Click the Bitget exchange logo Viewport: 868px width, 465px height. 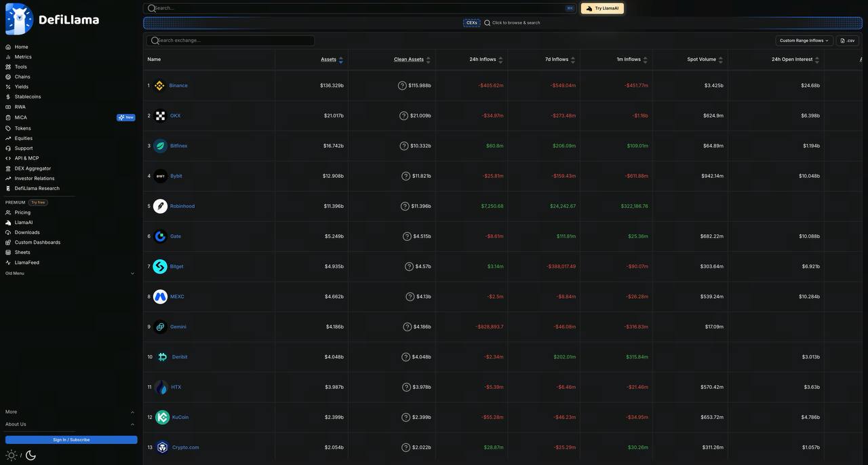[x=160, y=267]
